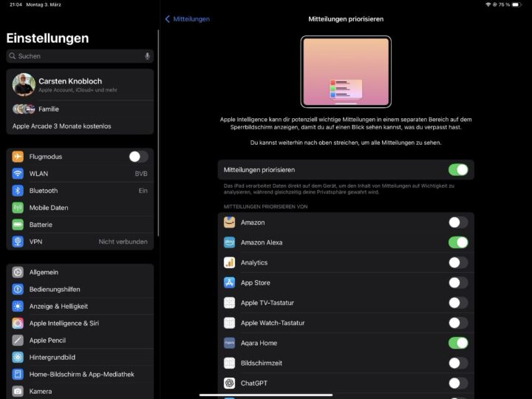Tap the Aqara Home app icon
Screen dimensions: 532x399
pos(229,343)
